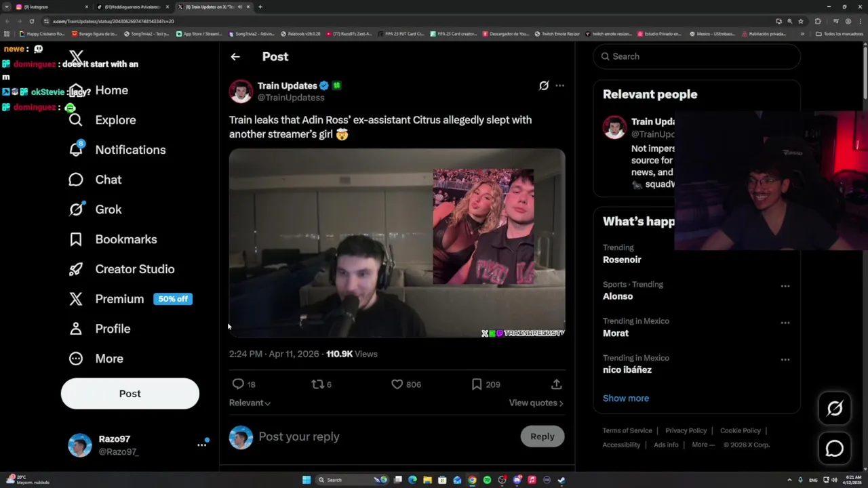Click the white Post button
868x488 pixels.
click(x=130, y=394)
